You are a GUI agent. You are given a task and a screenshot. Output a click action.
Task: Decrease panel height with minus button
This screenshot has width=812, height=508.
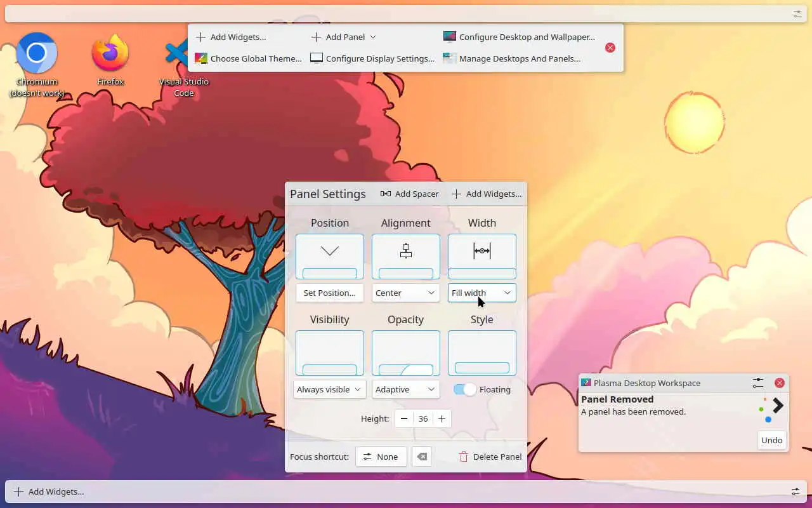pos(404,418)
